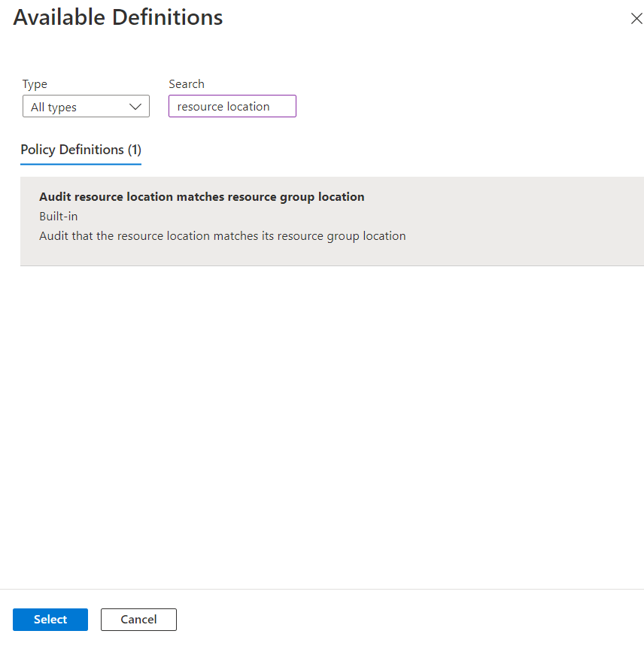Open the Type dropdown showing All types
Viewport: 644px width, 646px height.
(86, 107)
